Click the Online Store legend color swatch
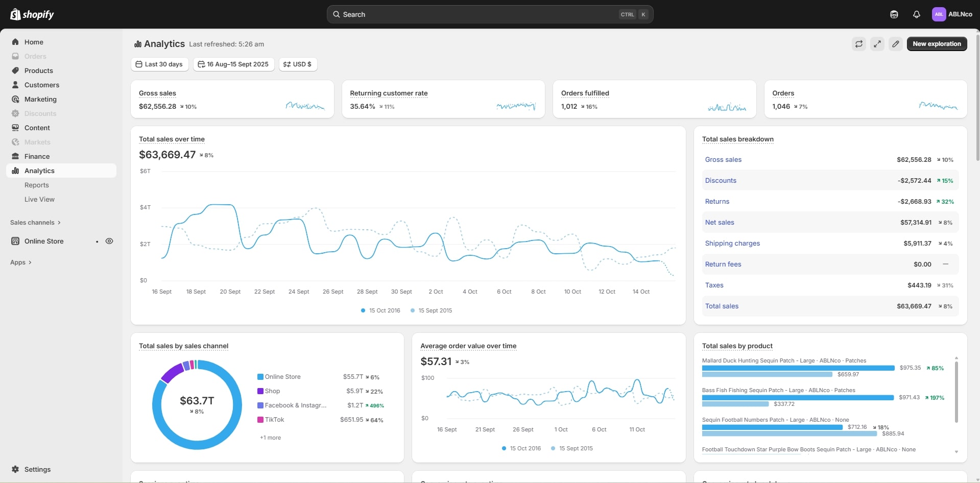980x483 pixels. coord(260,377)
